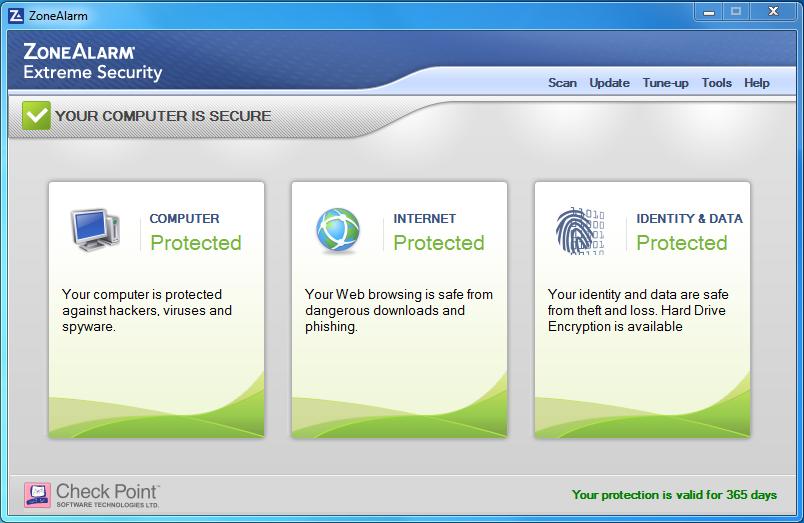Select the IDENTITY & DATA panel heading
804x523 pixels.
pos(689,218)
